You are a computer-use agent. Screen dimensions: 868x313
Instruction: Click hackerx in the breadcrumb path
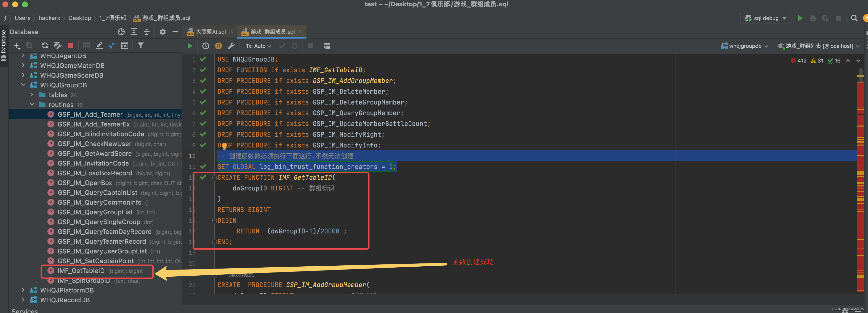[49, 18]
